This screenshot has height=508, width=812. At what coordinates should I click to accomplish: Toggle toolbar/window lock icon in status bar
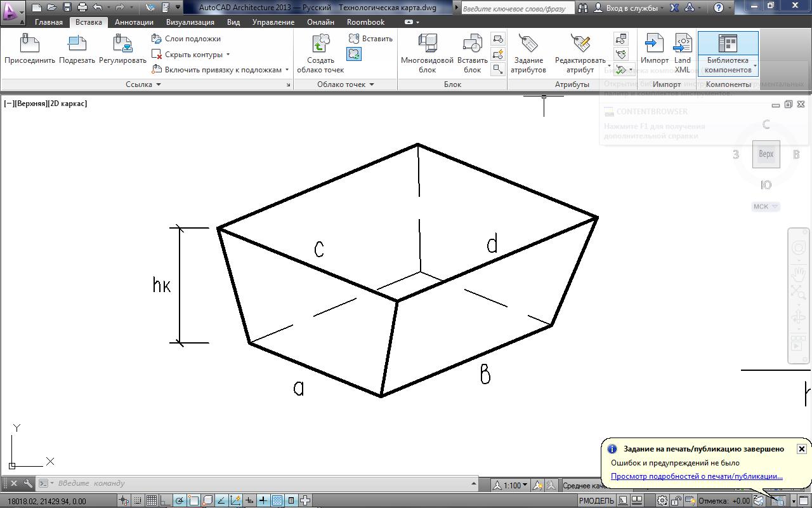(677, 501)
